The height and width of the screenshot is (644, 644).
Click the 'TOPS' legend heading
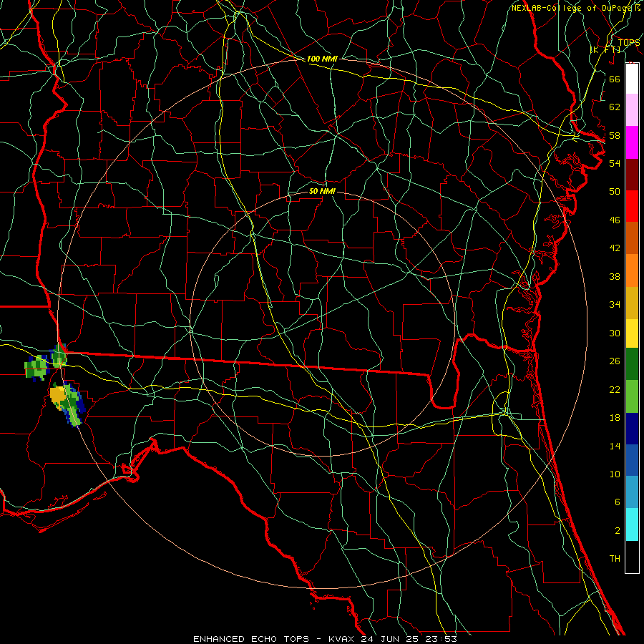coord(629,43)
